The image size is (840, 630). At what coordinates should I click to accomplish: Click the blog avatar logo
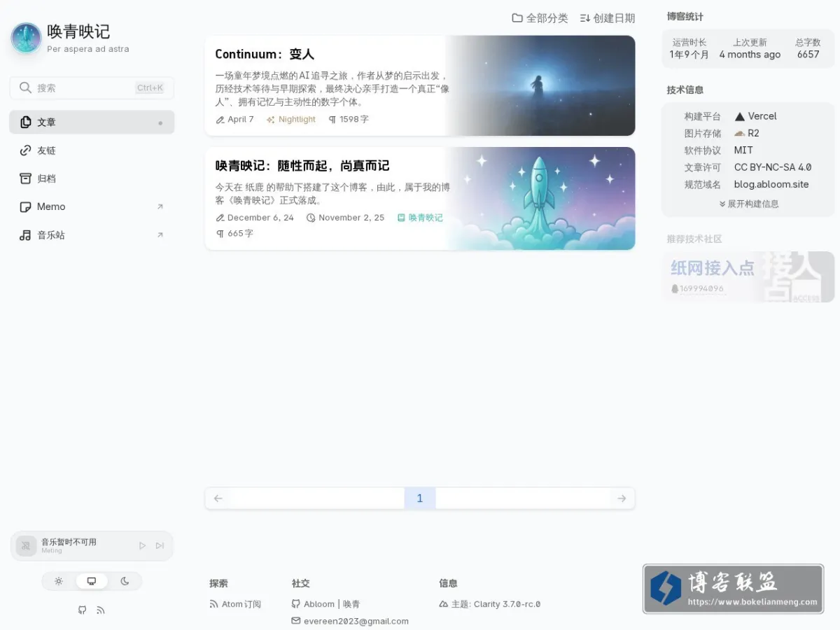pos(27,38)
